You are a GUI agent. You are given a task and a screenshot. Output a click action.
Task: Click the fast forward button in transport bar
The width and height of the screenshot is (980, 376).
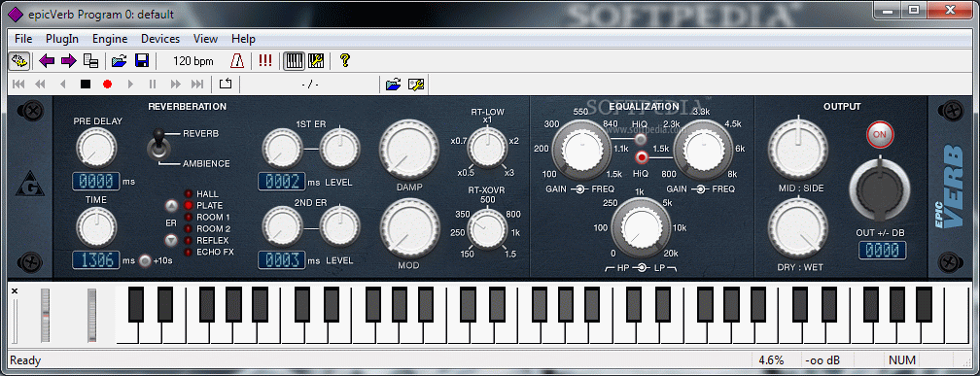click(176, 84)
